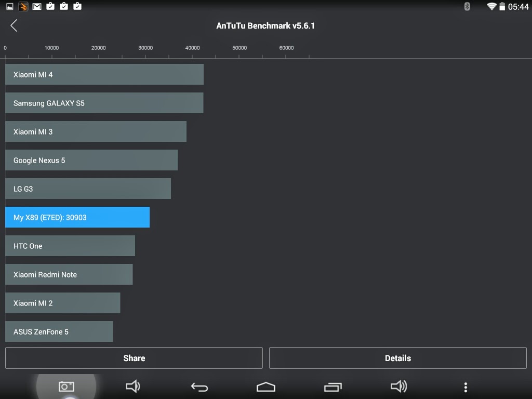Select the ASUS ZenFone 5 bar
This screenshot has width=532, height=399.
(59, 331)
